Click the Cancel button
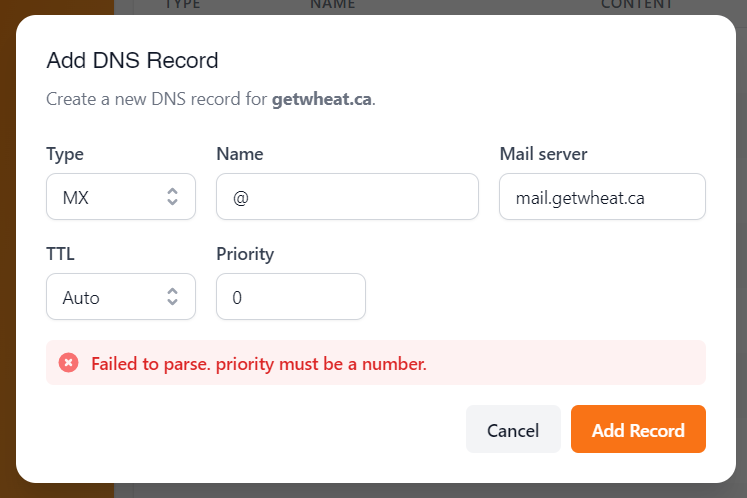The image size is (747, 498). pyautogui.click(x=513, y=429)
